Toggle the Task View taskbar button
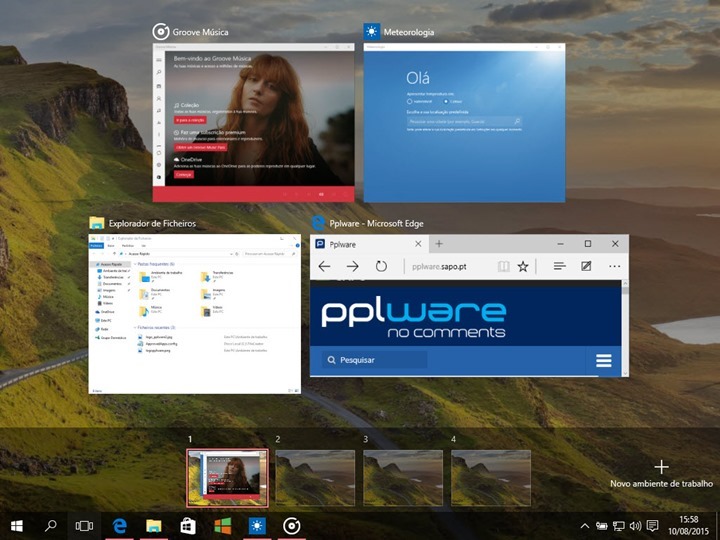This screenshot has height=540, width=720. tap(84, 526)
